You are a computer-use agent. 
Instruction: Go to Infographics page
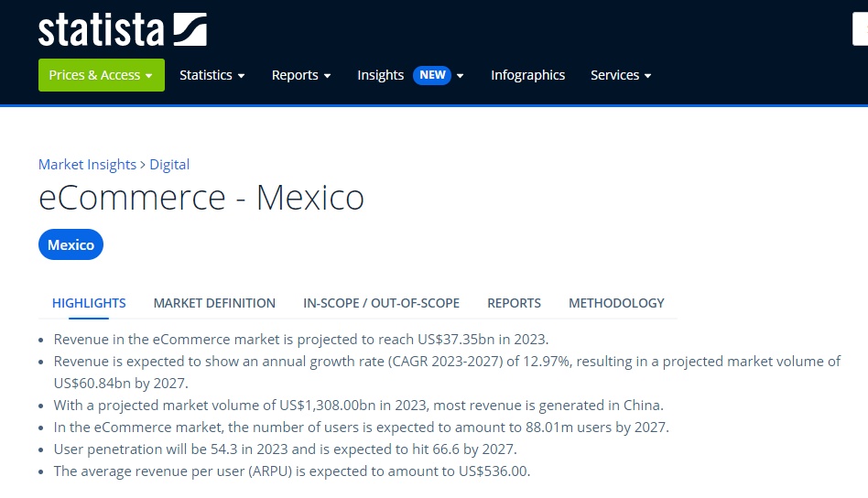(527, 75)
